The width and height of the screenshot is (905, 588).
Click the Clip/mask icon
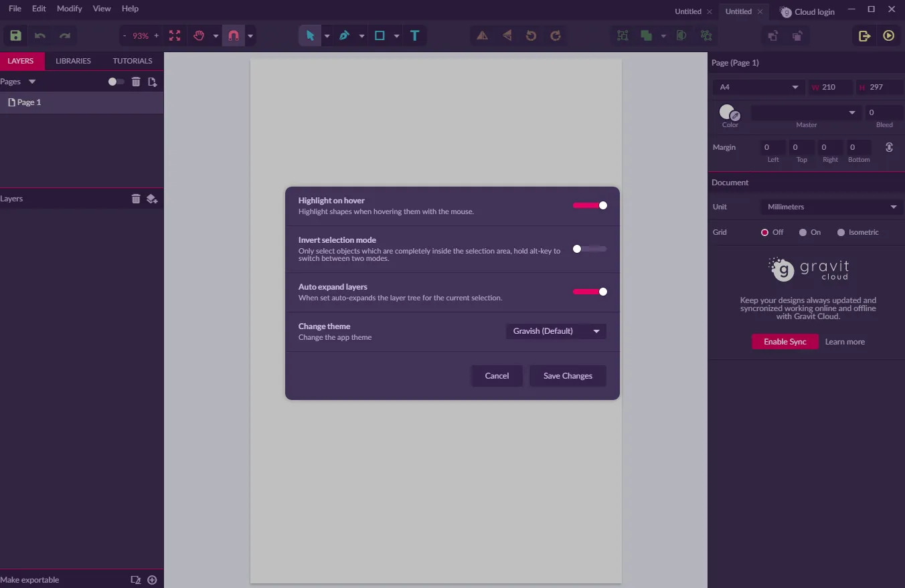[681, 35]
